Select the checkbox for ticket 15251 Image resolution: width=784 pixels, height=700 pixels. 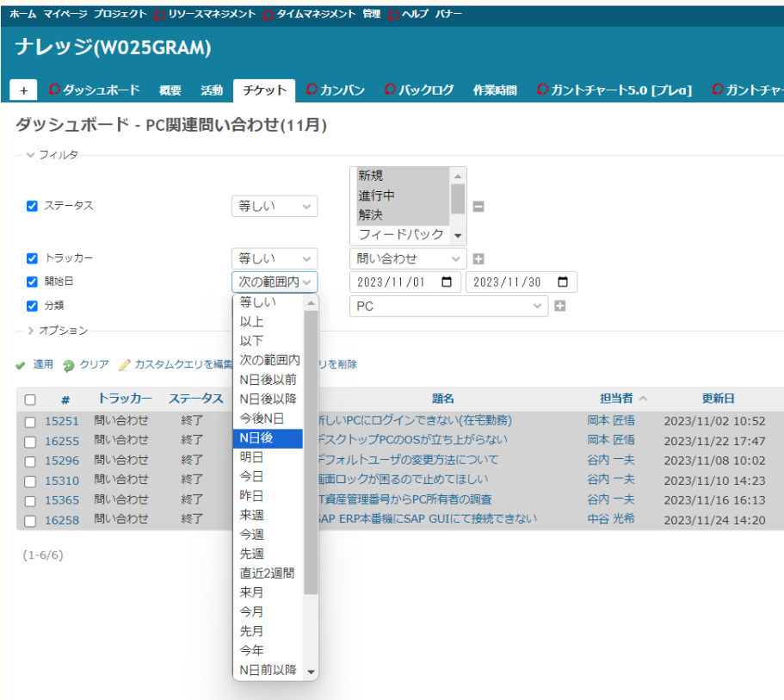click(30, 421)
